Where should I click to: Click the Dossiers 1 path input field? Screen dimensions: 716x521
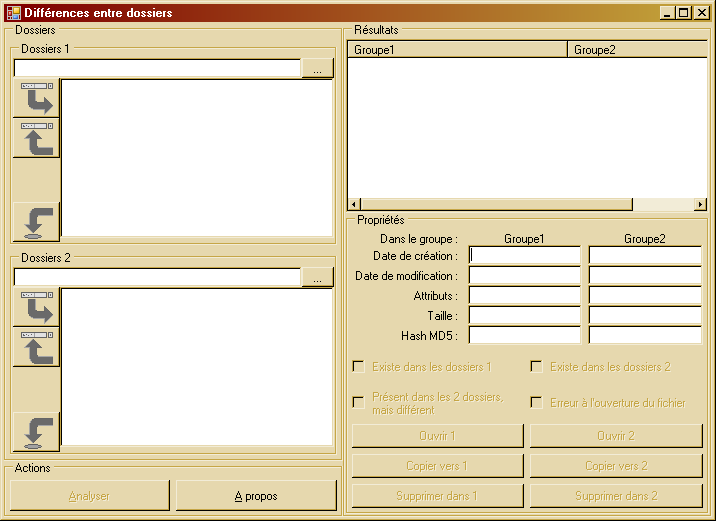[157, 69]
